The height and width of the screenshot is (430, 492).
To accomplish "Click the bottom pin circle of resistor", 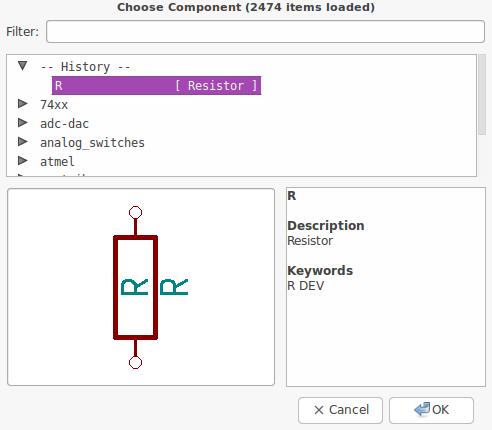I will pos(135,362).
